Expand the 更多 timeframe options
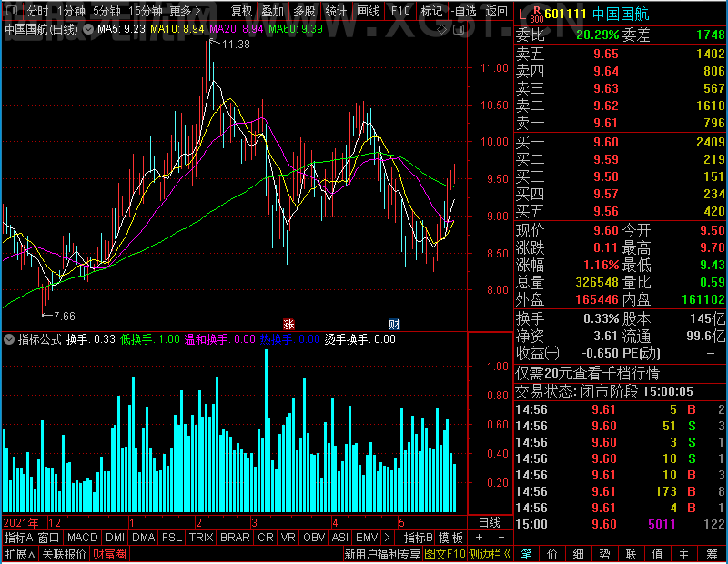This screenshot has height=564, width=728. 186,10
